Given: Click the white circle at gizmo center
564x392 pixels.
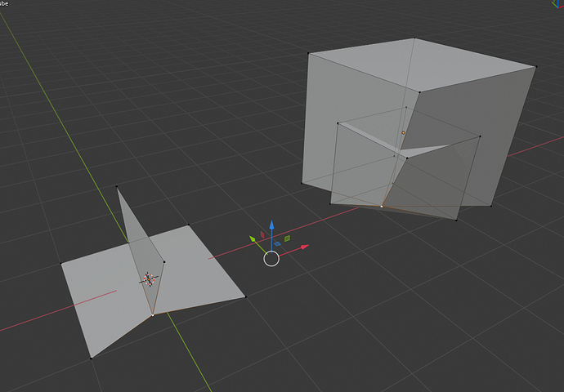Looking at the screenshot, I should click(x=271, y=259).
